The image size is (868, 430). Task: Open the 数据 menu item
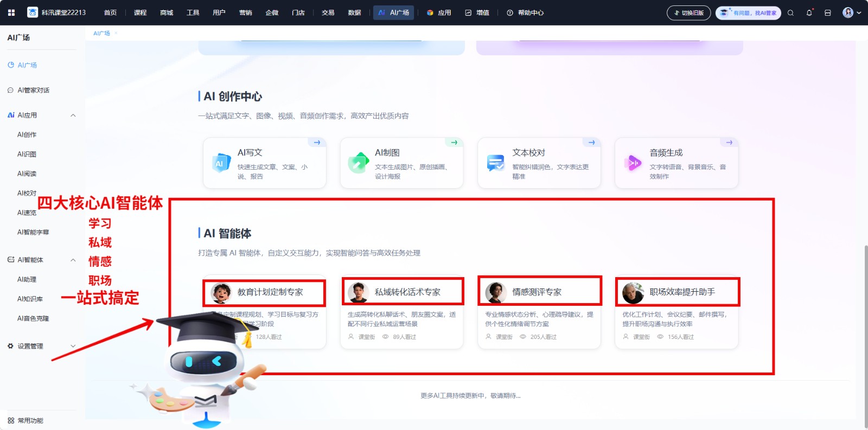tap(355, 12)
